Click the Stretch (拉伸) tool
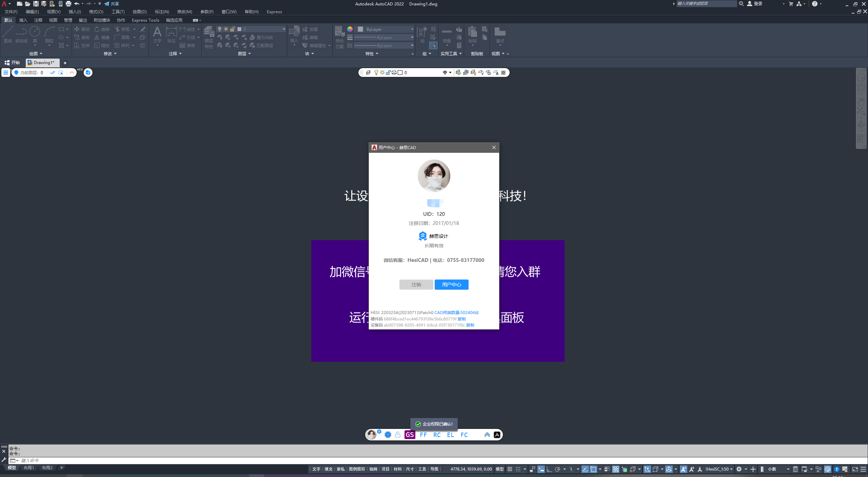The height and width of the screenshot is (477, 868). [x=82, y=46]
